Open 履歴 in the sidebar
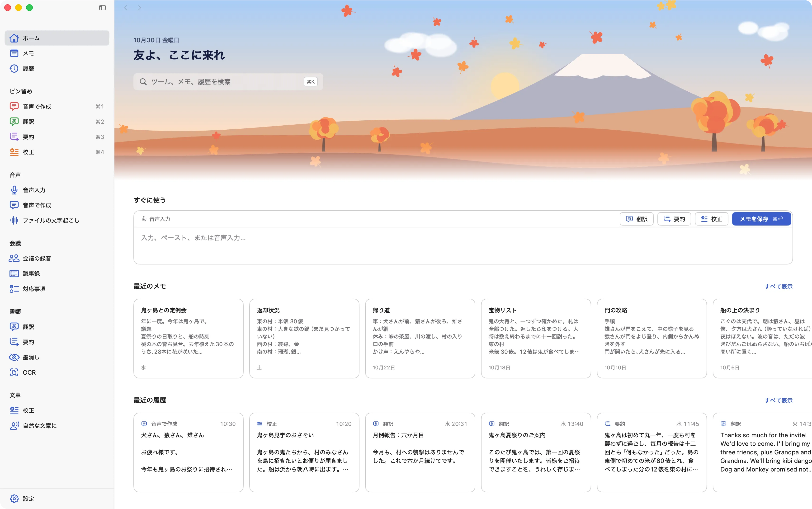The image size is (812, 509). 57,68
